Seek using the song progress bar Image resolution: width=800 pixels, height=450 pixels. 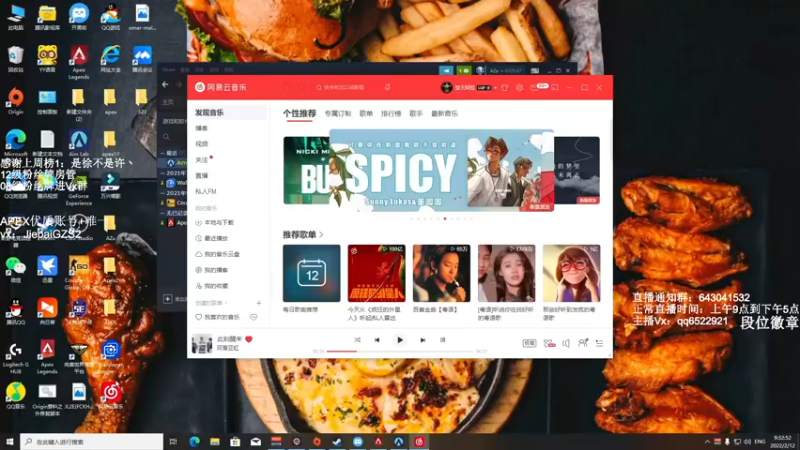coord(400,351)
